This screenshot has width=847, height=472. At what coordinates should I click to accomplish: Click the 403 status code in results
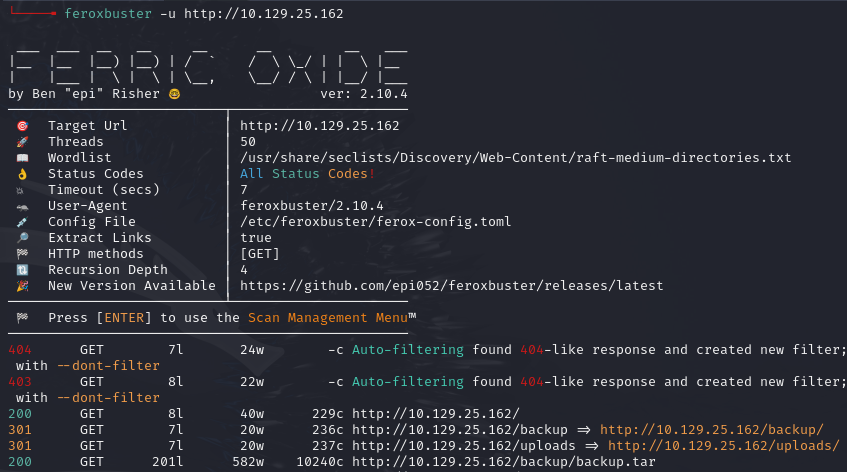coord(20,382)
